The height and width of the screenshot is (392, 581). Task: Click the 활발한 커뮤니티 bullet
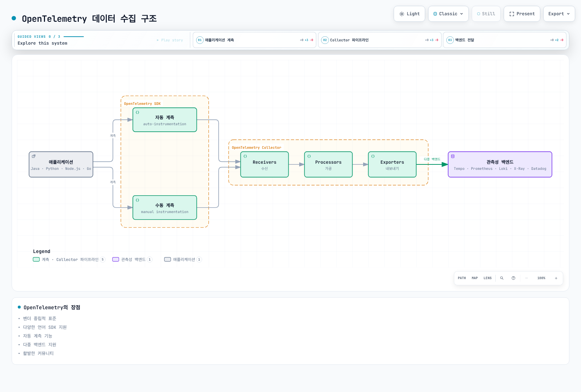tap(38, 354)
